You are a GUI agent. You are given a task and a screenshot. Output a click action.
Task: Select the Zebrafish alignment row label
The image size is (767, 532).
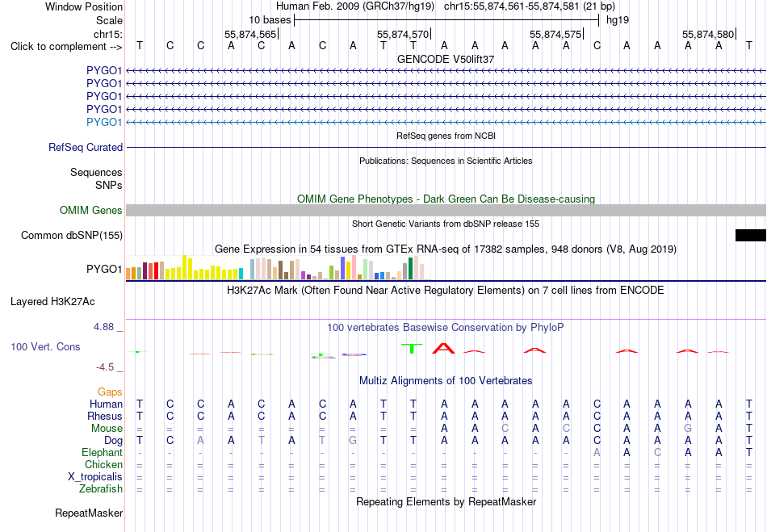pos(101,488)
